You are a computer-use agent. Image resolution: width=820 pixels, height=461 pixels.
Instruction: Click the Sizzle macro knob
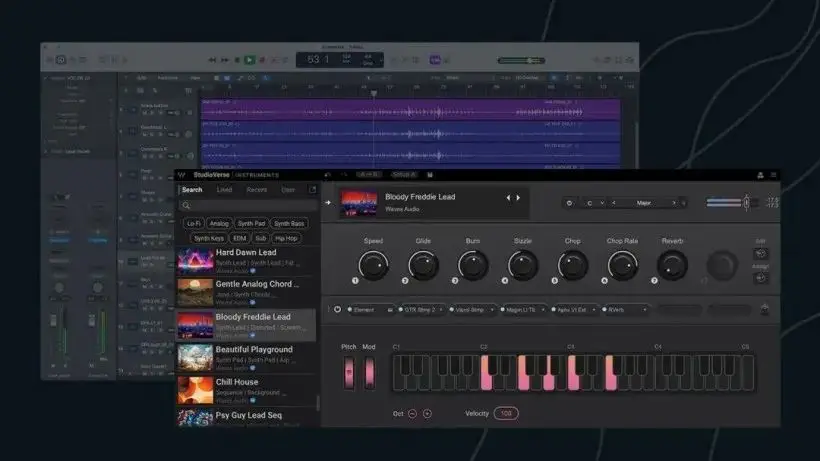pos(523,265)
